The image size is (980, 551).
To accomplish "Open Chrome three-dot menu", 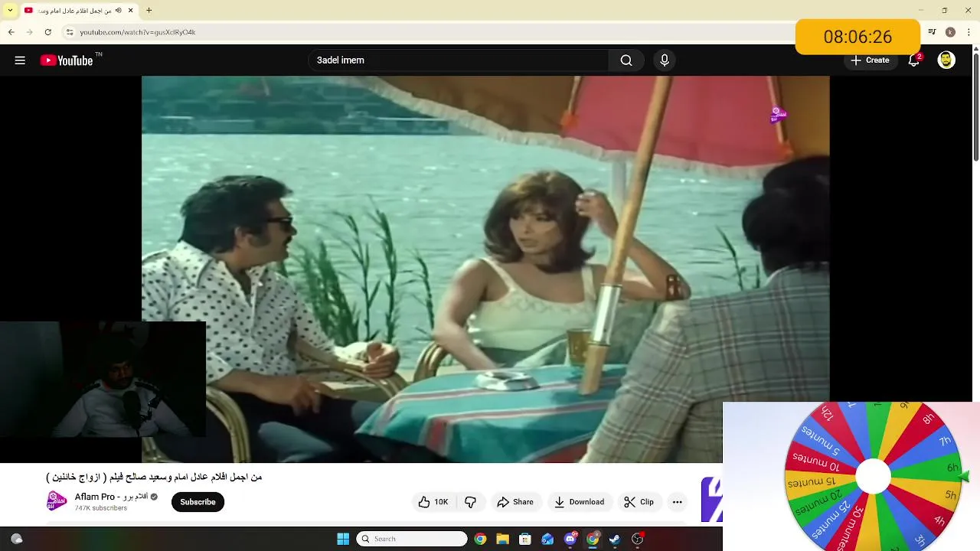I will (968, 32).
